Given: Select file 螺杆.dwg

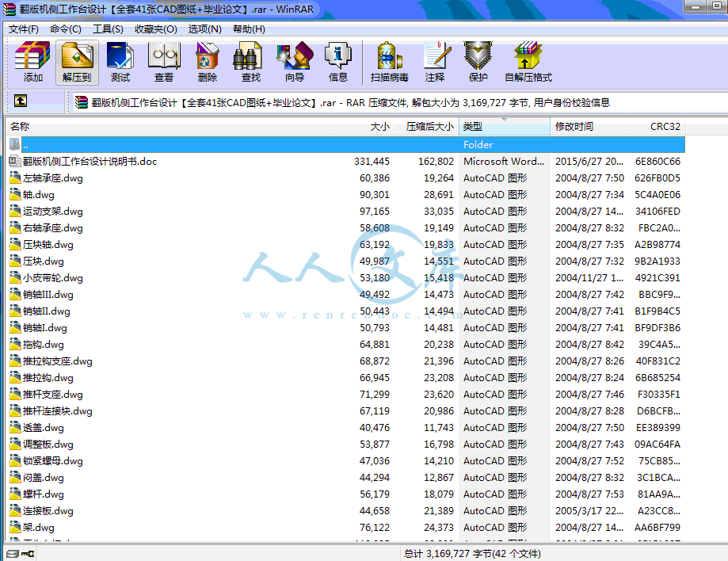Looking at the screenshot, I should 44,494.
